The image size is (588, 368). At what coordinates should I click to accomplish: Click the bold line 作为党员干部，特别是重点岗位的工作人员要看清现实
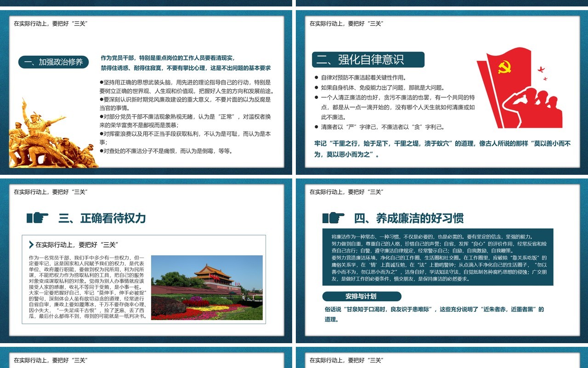(168, 58)
